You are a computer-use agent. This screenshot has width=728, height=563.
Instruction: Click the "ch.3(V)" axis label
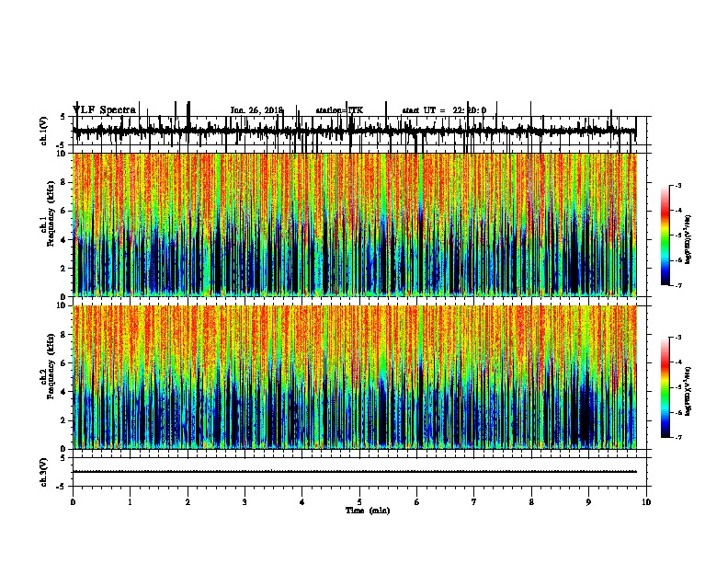click(43, 472)
